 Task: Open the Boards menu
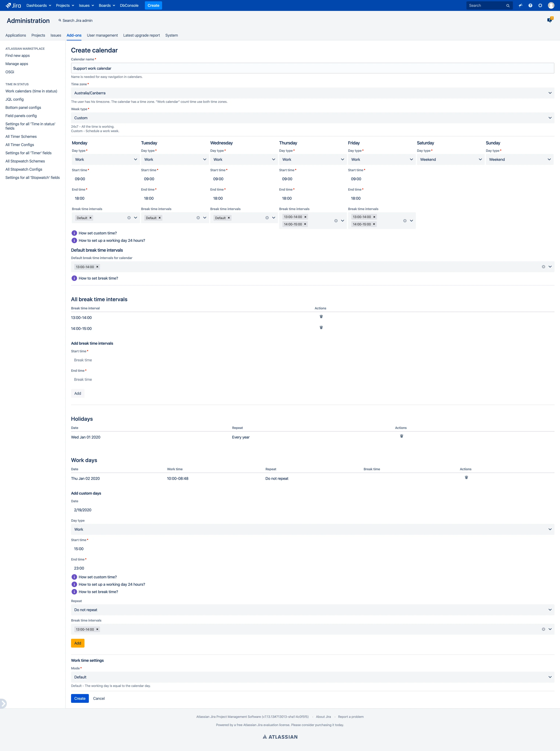[x=107, y=6]
